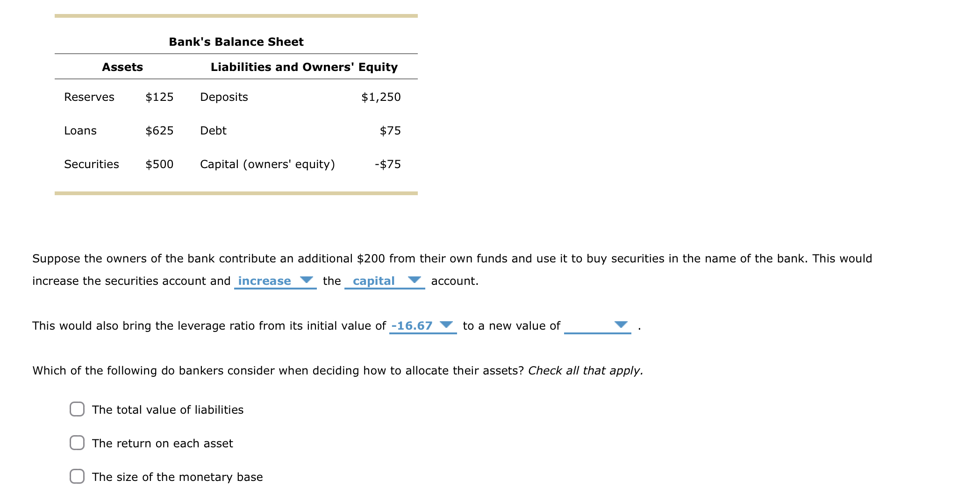Check "The return on each asset"
980x494 pixels.
click(77, 443)
